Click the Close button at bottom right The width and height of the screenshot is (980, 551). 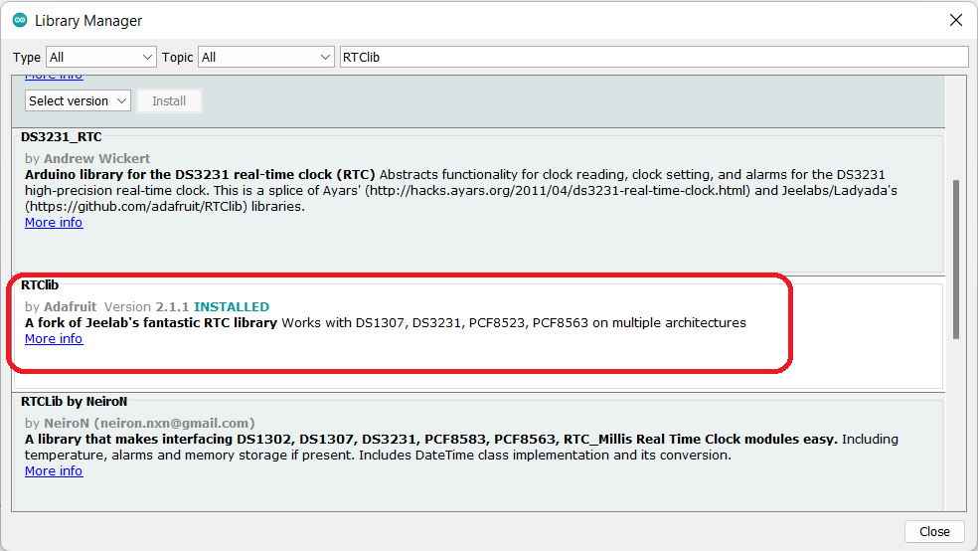[x=934, y=531]
